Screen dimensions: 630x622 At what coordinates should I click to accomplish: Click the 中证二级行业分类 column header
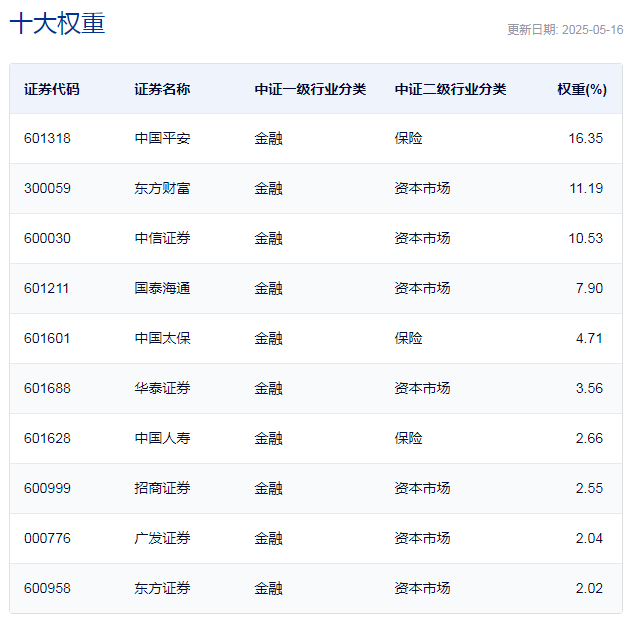pos(450,89)
